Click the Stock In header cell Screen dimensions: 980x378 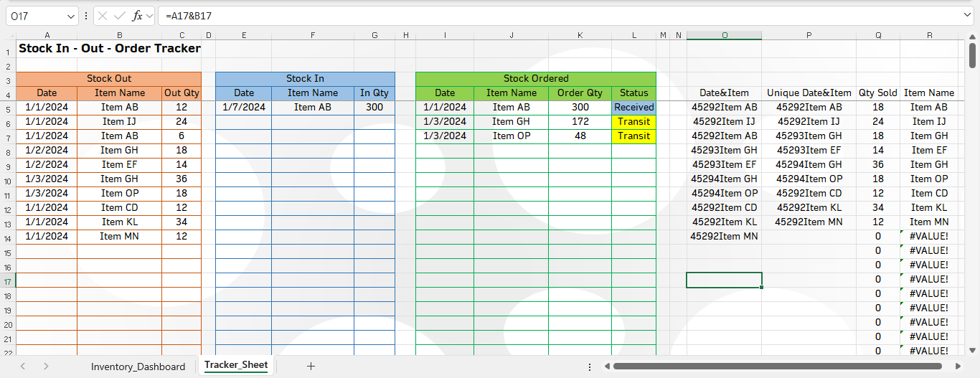[x=305, y=79]
